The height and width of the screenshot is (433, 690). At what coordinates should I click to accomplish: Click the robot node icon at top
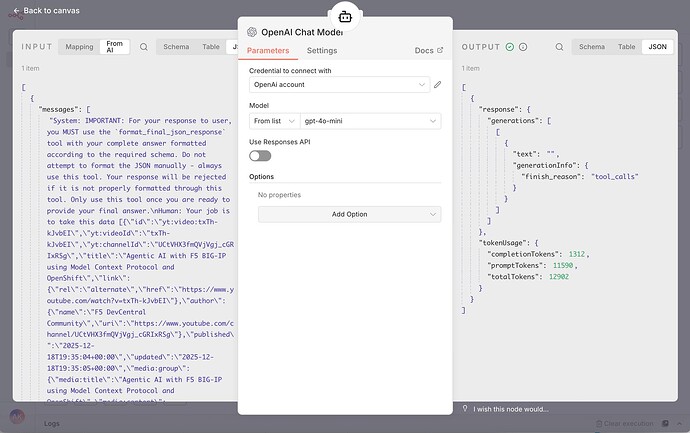coord(345,16)
